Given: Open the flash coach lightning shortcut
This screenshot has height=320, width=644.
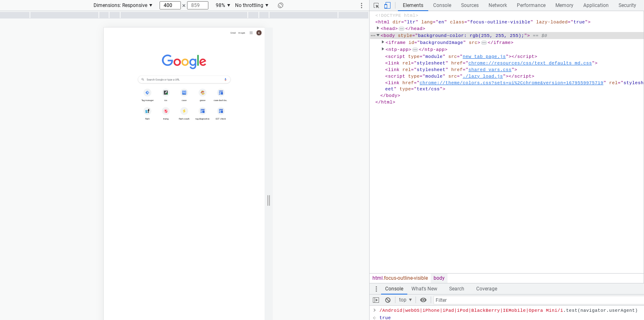Looking at the screenshot, I should [x=184, y=111].
